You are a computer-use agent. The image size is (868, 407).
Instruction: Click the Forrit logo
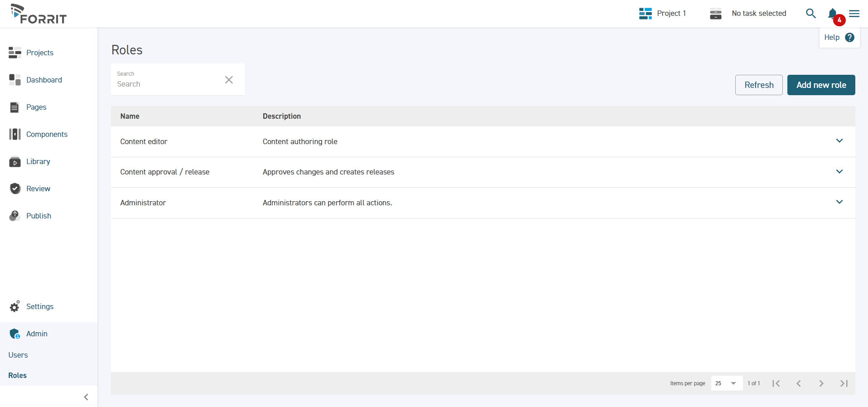[39, 14]
